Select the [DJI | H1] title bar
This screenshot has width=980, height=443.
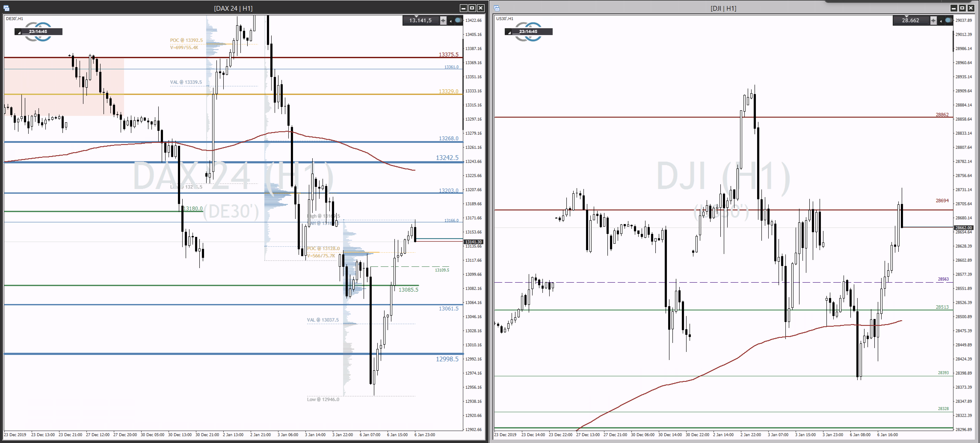tap(723, 8)
